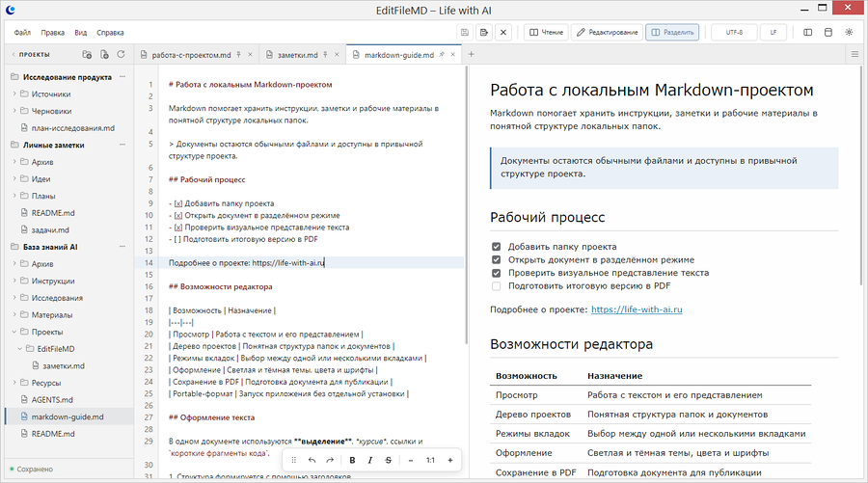Close the markdown-guide.md tab

coord(453,55)
